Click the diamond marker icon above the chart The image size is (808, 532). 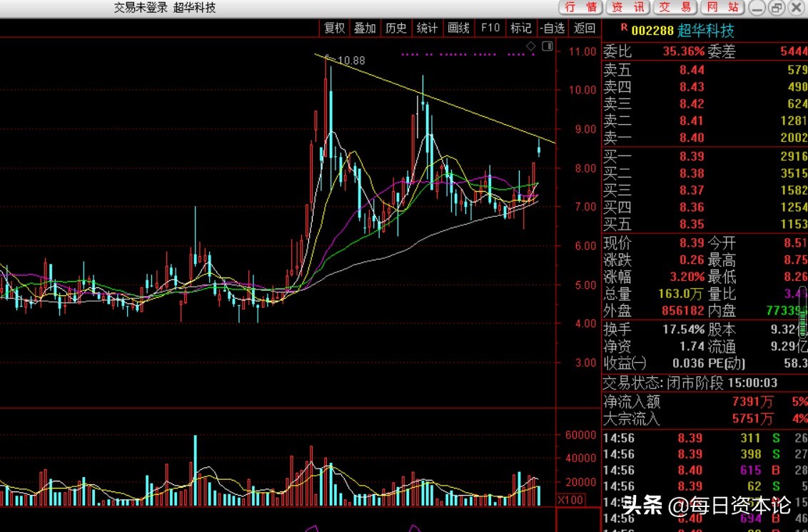coord(530,46)
